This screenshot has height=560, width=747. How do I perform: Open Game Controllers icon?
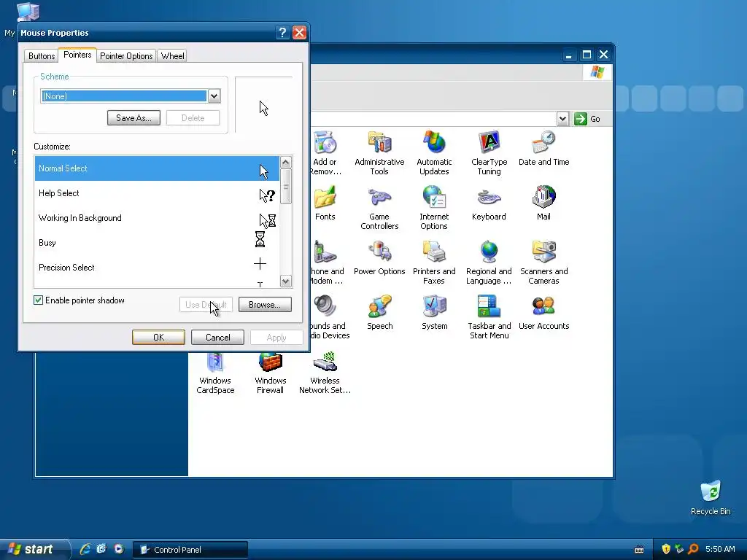(379, 208)
